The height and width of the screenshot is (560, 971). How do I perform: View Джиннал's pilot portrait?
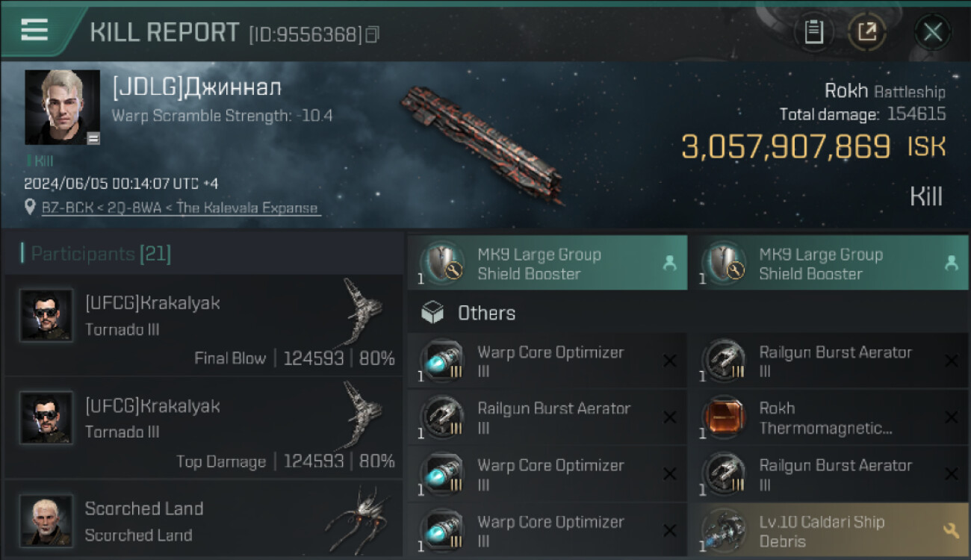[x=62, y=107]
